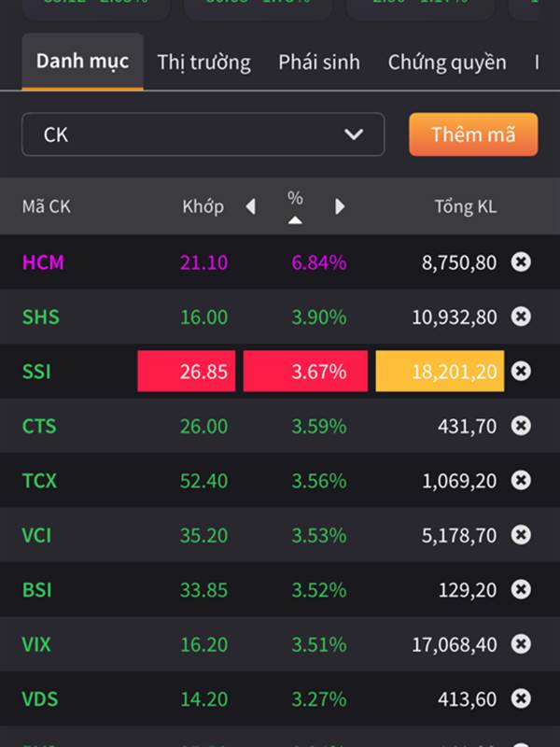Sort by the % change column
This screenshot has height=747, width=560.
(x=295, y=205)
